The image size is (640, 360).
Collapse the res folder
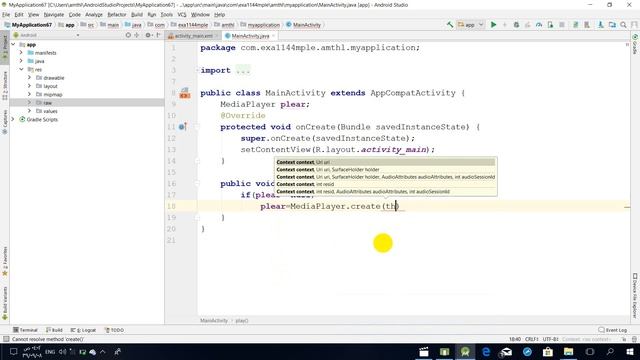click(21, 69)
